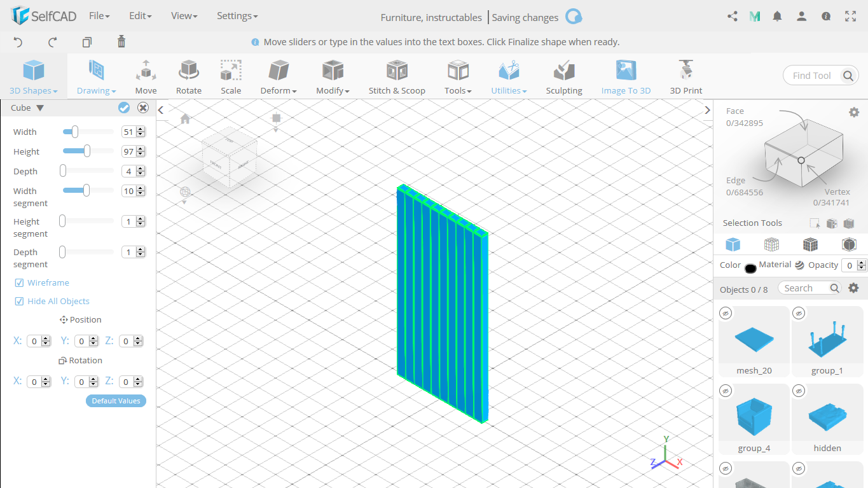Image resolution: width=868 pixels, height=488 pixels.
Task: Click the Depth value field
Action: pyautogui.click(x=128, y=171)
